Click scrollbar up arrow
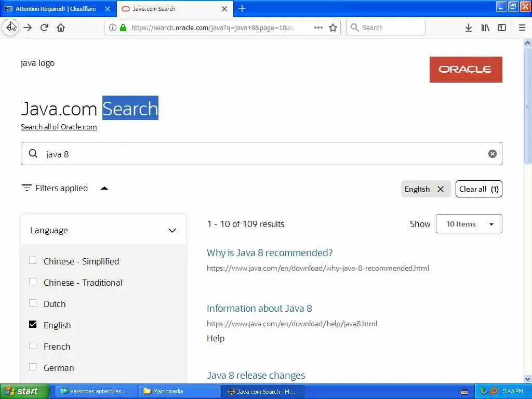Screen dimensions: 532x399 click(x=527, y=43)
